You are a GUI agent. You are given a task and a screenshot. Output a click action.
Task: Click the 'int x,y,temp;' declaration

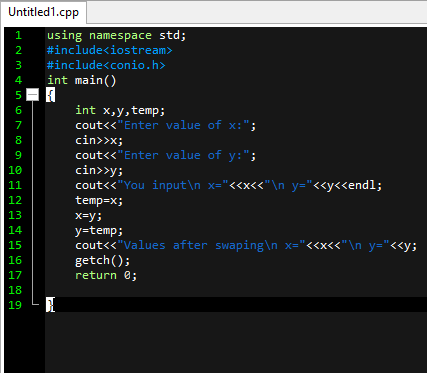(120, 110)
